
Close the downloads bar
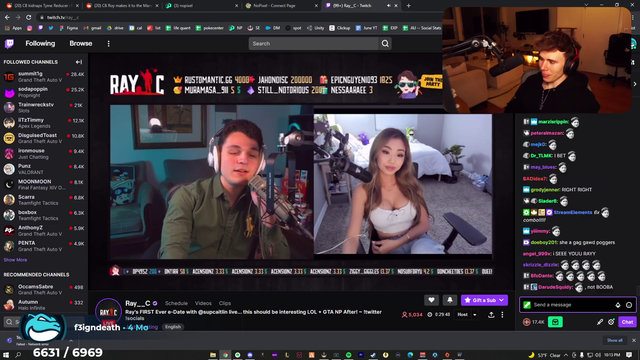click(x=633, y=340)
